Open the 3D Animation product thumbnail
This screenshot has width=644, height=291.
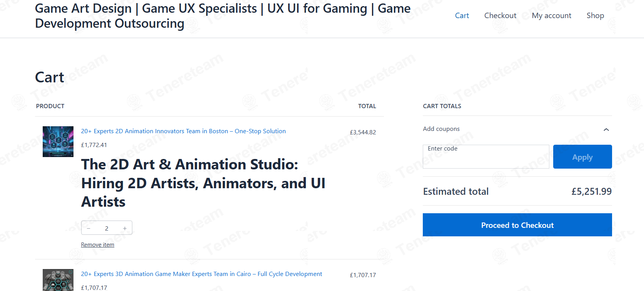pyautogui.click(x=58, y=280)
